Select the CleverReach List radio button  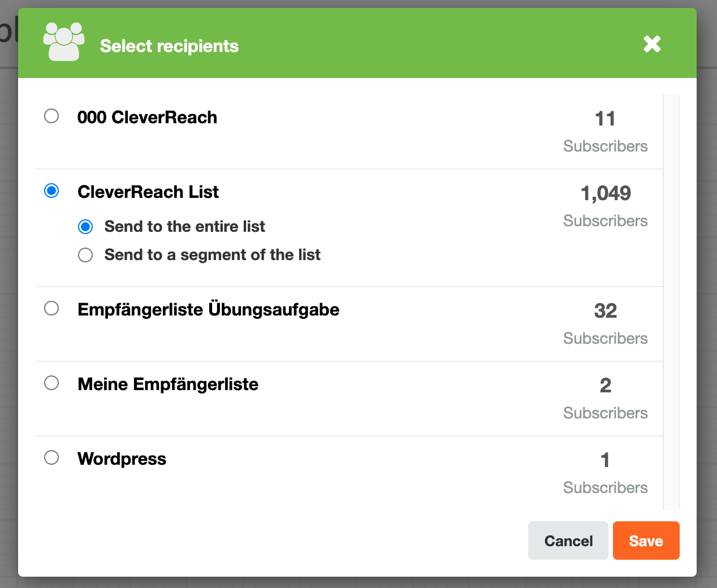pos(51,191)
